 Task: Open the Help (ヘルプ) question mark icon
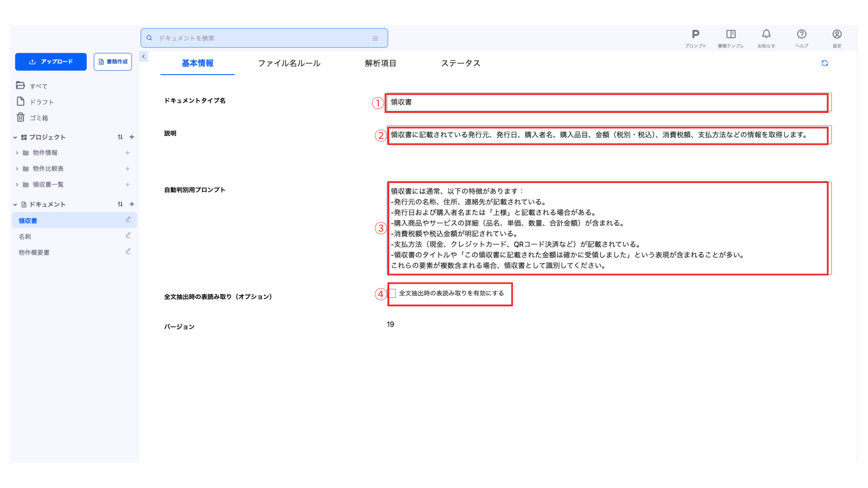click(802, 35)
